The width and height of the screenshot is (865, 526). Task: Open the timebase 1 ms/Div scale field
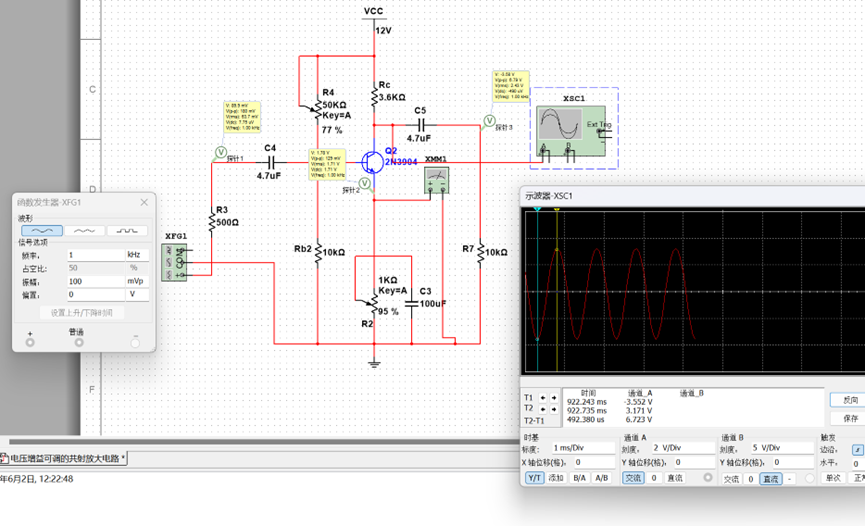pos(583,448)
